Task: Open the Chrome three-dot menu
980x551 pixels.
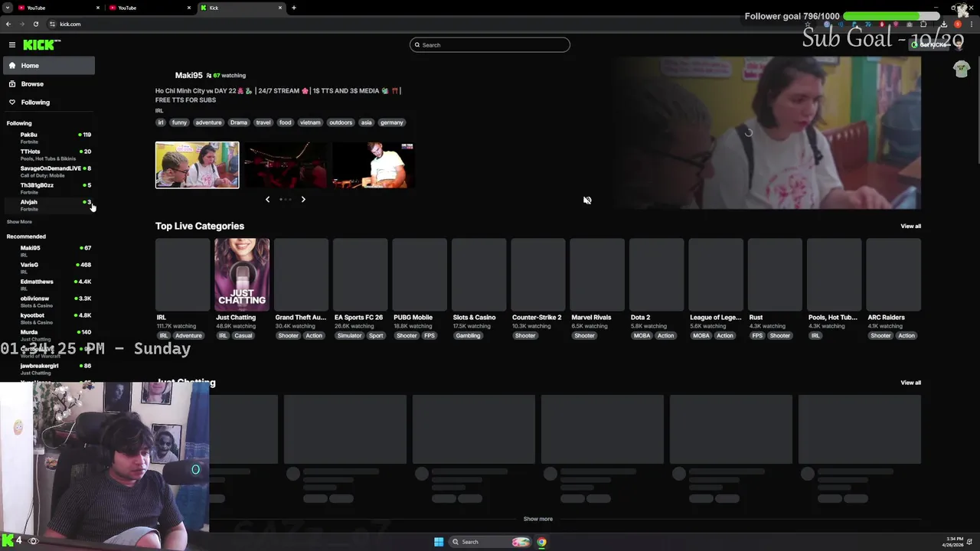Action: [972, 24]
